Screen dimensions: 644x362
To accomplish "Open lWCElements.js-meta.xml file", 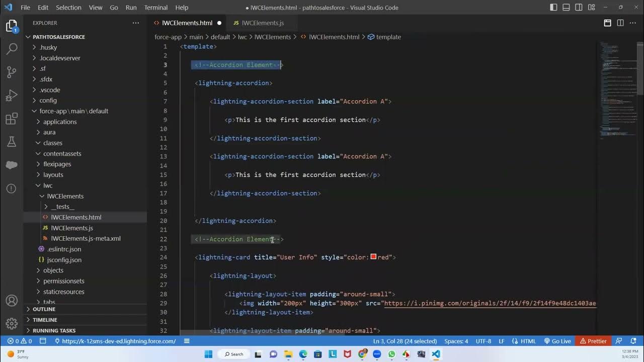I will tap(86, 238).
